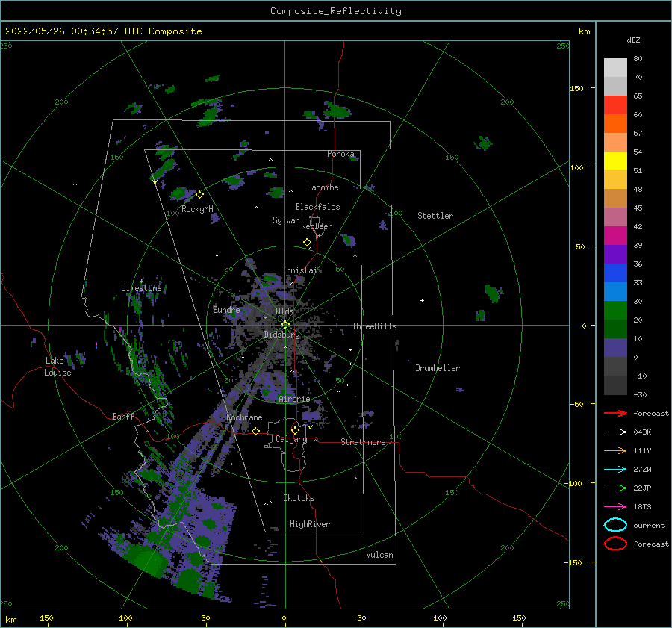Click the dBZ legend heading
Screen dimensions: 672x628
coord(633,40)
